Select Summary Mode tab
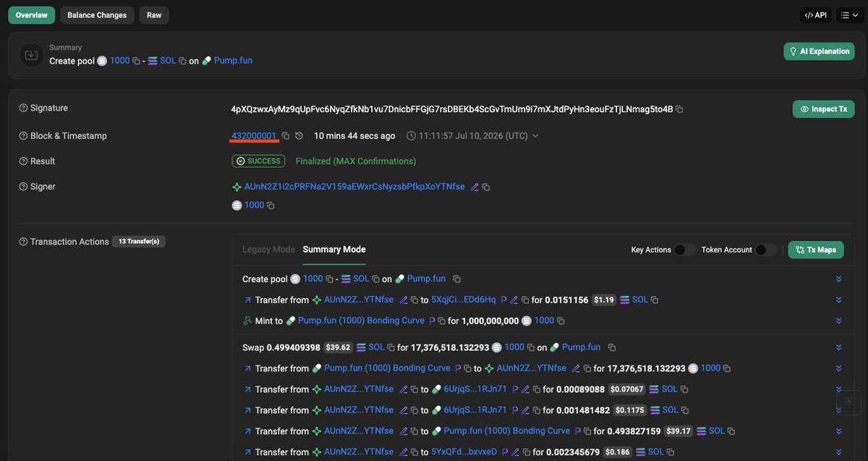Image resolution: width=868 pixels, height=461 pixels. coord(334,250)
